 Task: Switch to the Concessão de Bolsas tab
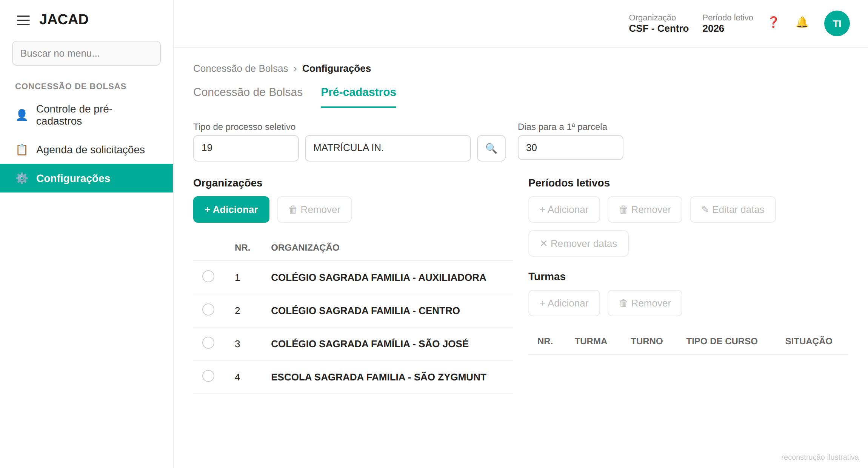click(248, 92)
